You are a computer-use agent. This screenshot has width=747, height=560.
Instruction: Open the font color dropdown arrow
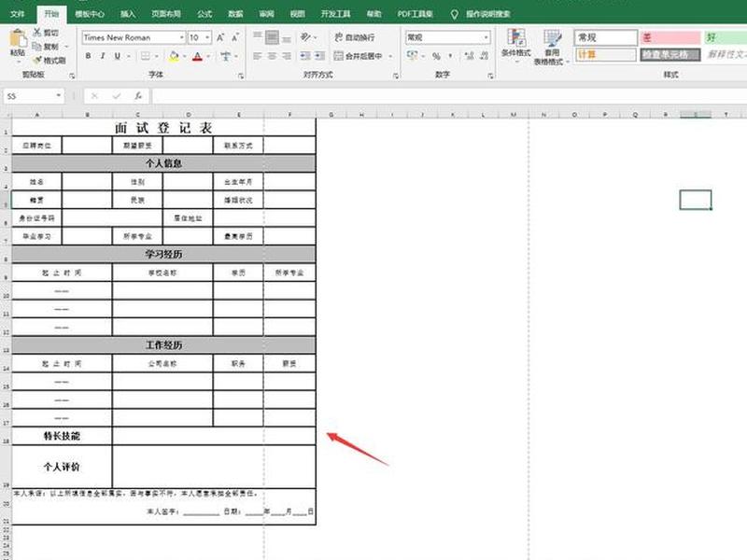pos(208,56)
